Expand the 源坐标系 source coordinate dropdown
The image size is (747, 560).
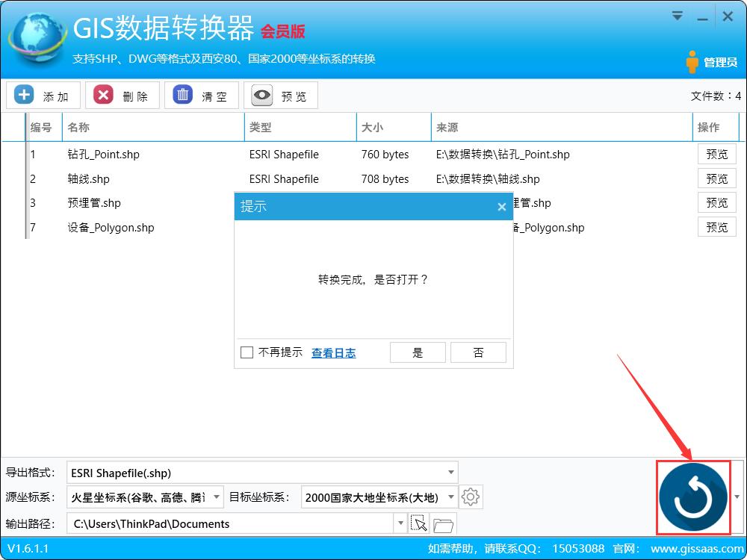217,497
